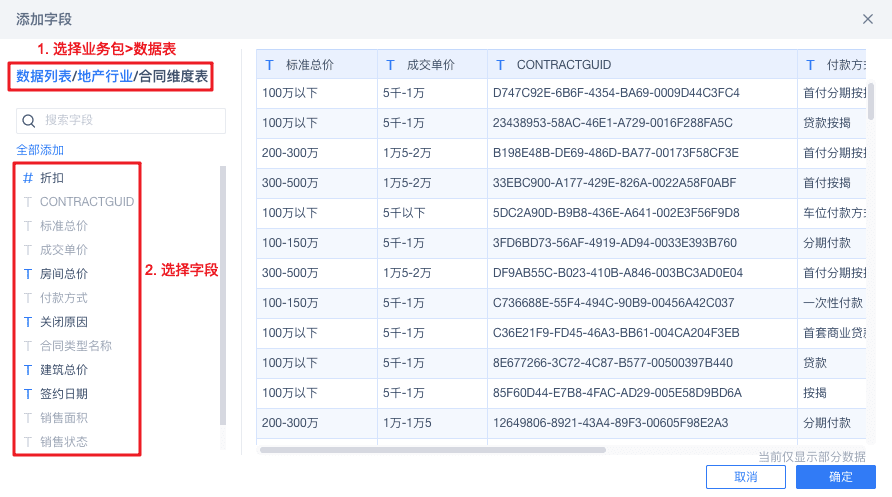Click the 成交单价 column header

coord(431,65)
